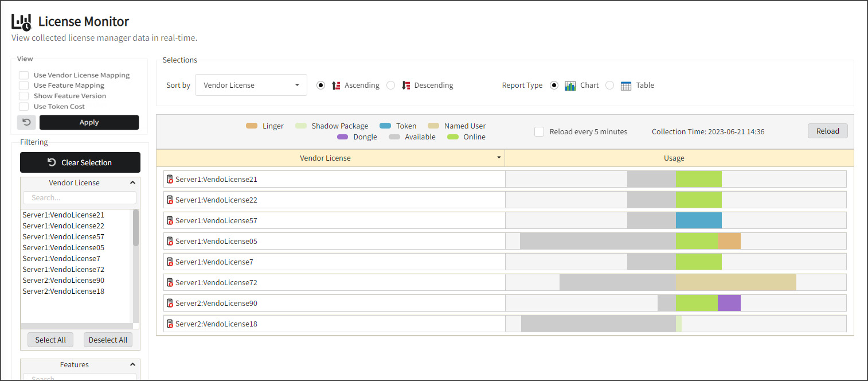This screenshot has width=868, height=381.
Task: Click the license icon for Server1:VendoLicense72 row
Action: (x=170, y=282)
